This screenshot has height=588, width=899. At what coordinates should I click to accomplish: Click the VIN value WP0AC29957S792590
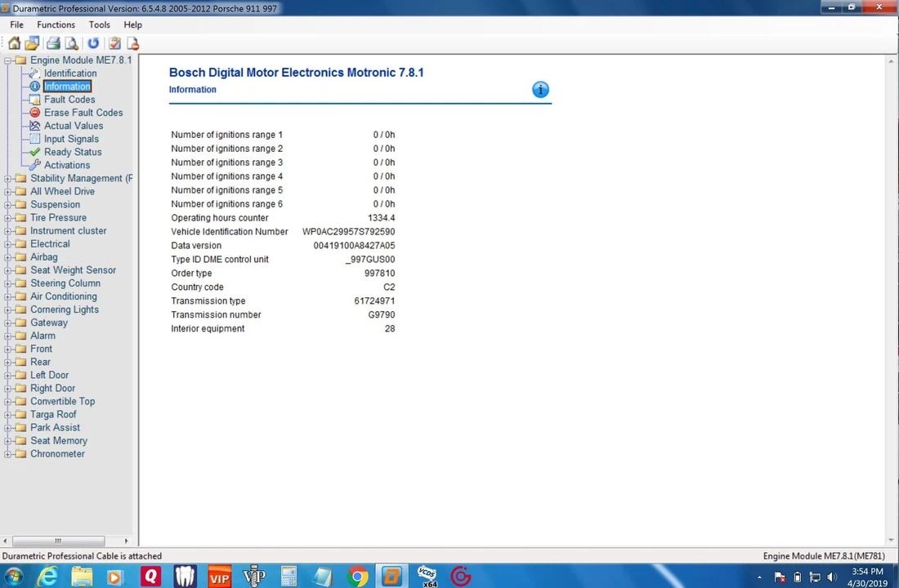click(349, 232)
